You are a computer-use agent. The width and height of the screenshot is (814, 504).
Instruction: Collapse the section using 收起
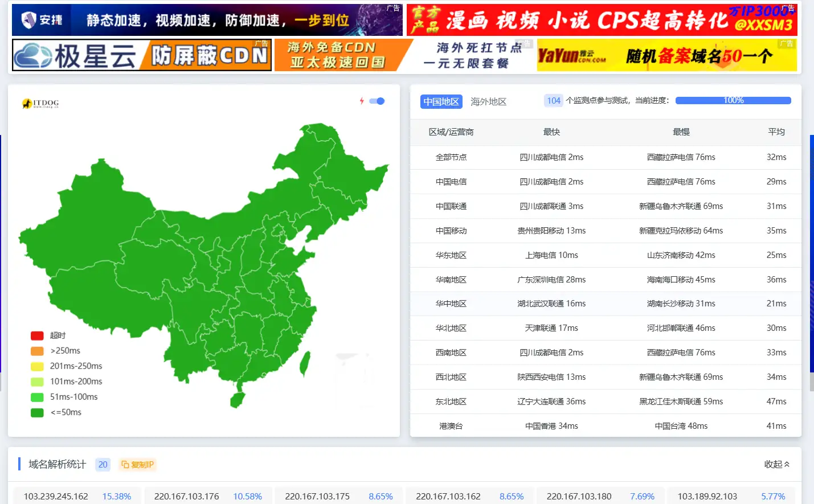point(776,464)
